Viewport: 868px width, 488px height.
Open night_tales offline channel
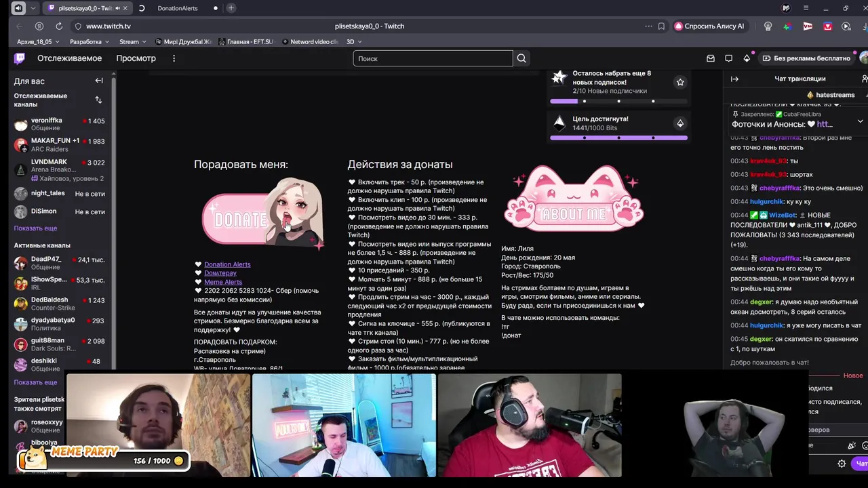[60, 193]
